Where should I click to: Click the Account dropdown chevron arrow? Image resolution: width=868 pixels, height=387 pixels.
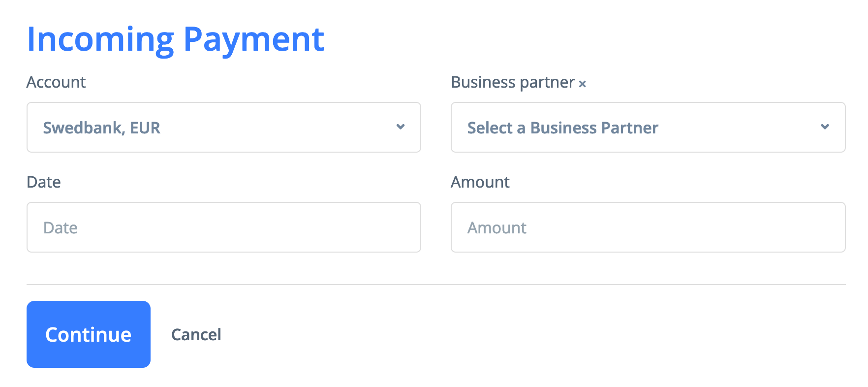pos(401,127)
